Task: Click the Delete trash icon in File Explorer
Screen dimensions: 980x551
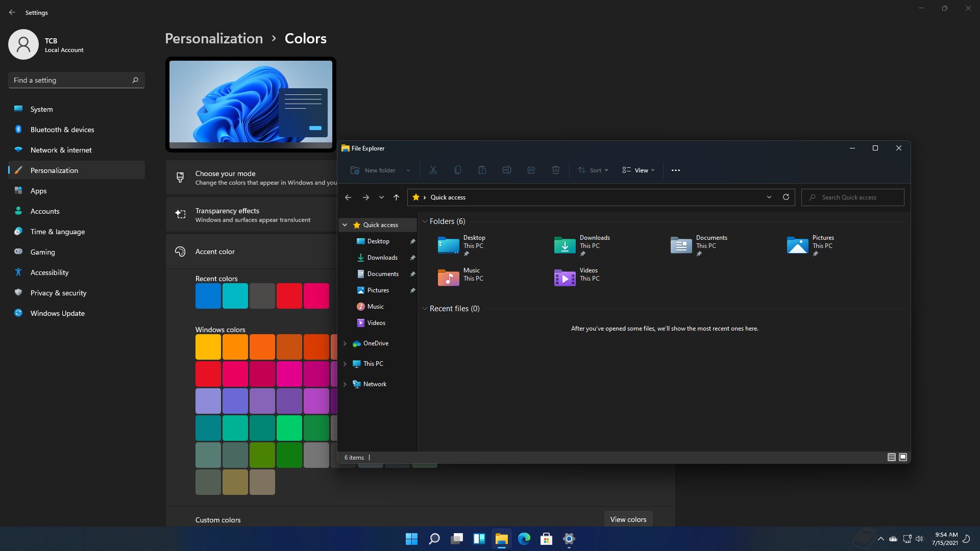Action: click(x=555, y=170)
